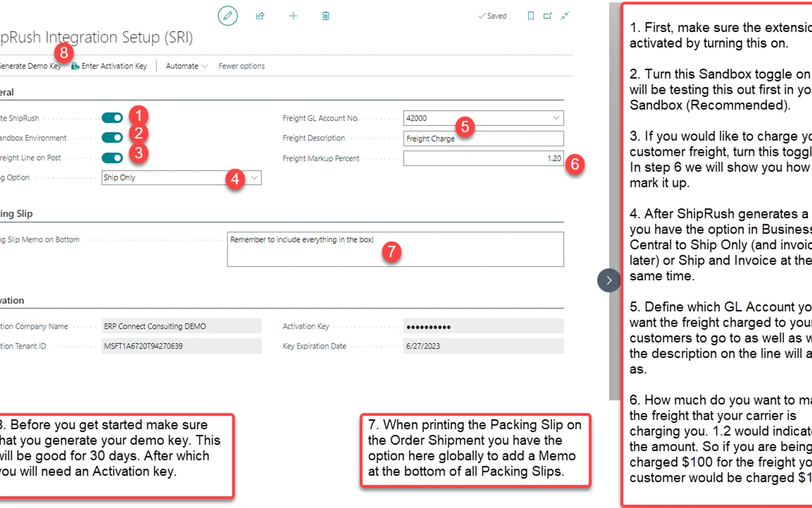
Task: Click the plus new record icon
Action: click(293, 16)
